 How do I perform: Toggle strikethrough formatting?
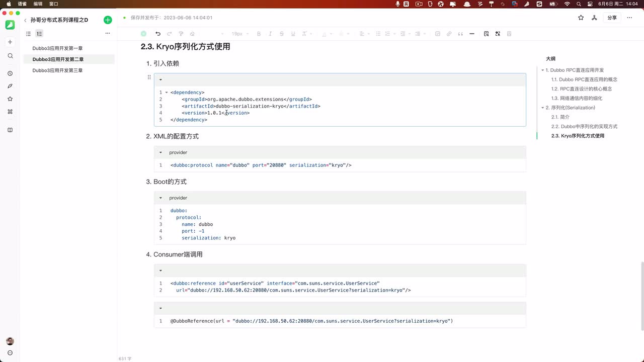point(282,34)
